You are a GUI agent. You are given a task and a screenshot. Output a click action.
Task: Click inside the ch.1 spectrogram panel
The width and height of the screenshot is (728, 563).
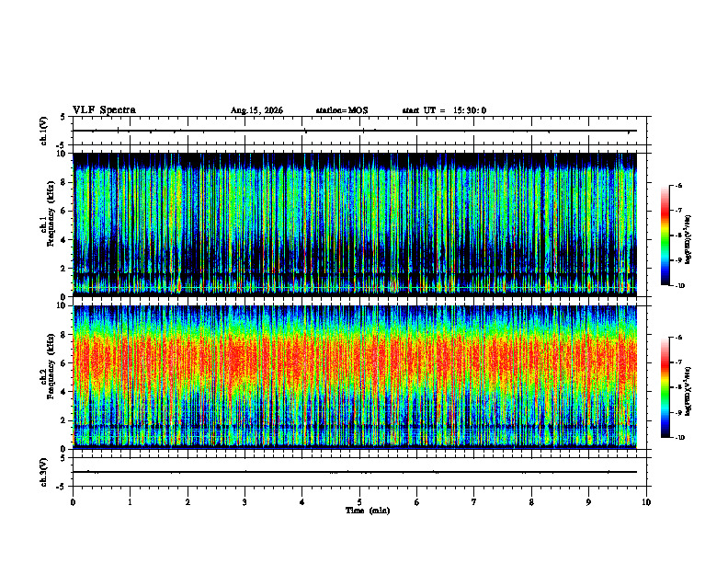[x=355, y=224]
